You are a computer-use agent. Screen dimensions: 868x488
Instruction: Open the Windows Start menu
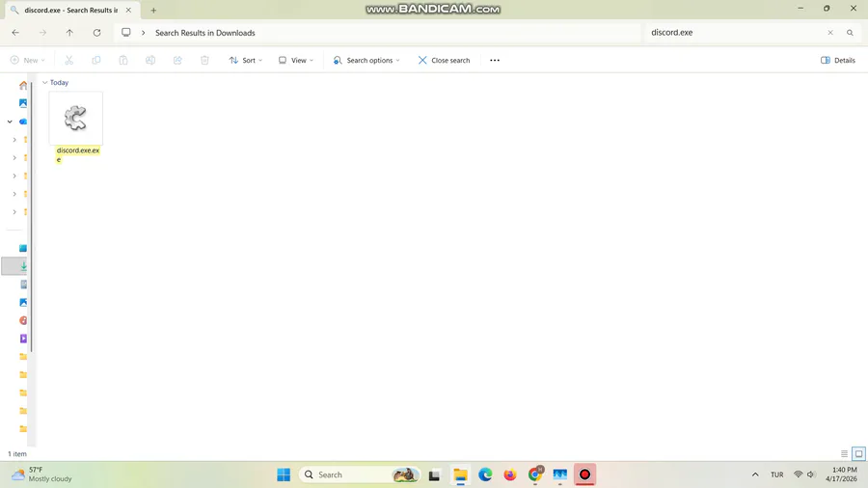tap(284, 474)
